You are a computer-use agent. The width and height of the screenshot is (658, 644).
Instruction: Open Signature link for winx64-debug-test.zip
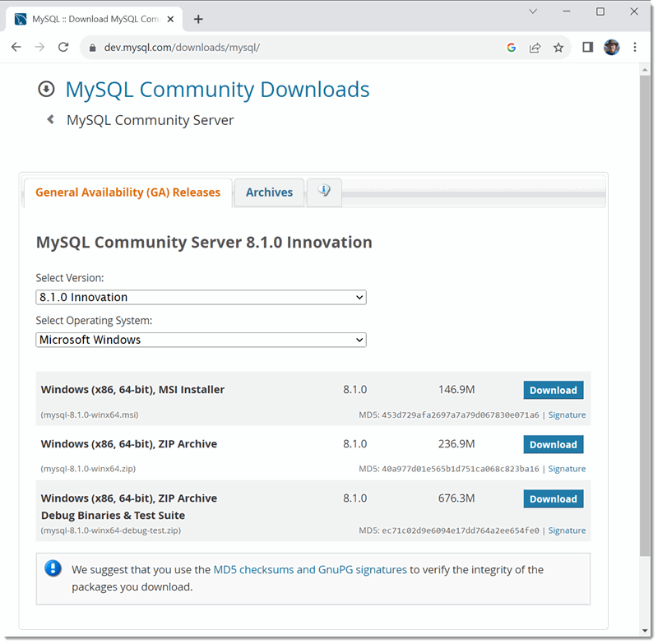[x=567, y=530]
